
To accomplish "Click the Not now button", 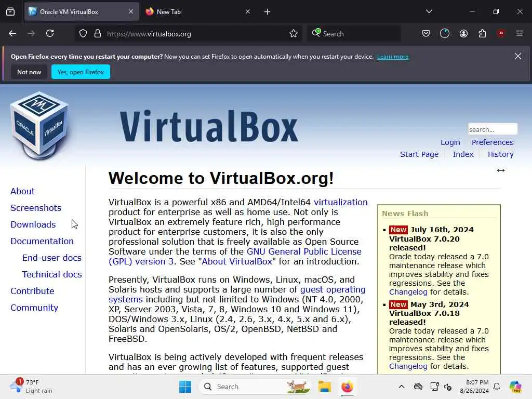I will point(29,72).
